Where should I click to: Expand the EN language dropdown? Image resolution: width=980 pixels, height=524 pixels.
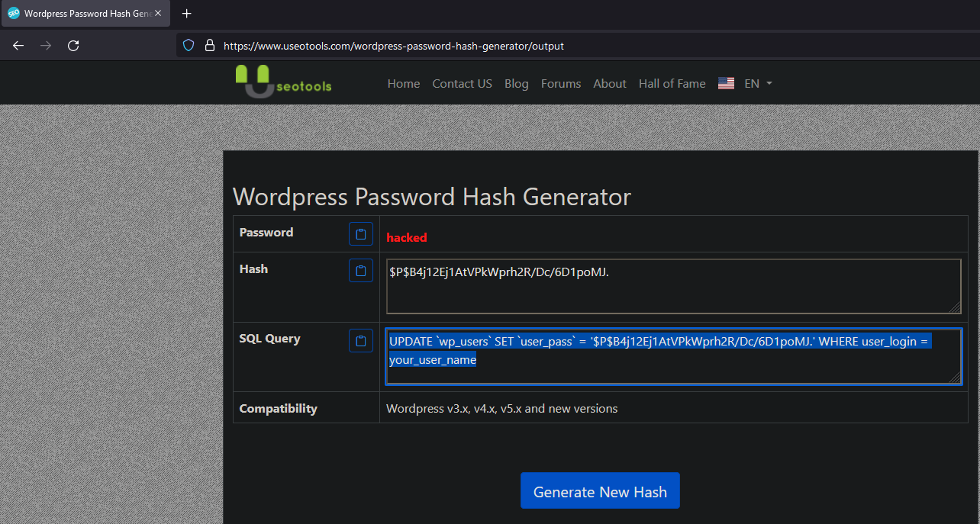pos(759,84)
